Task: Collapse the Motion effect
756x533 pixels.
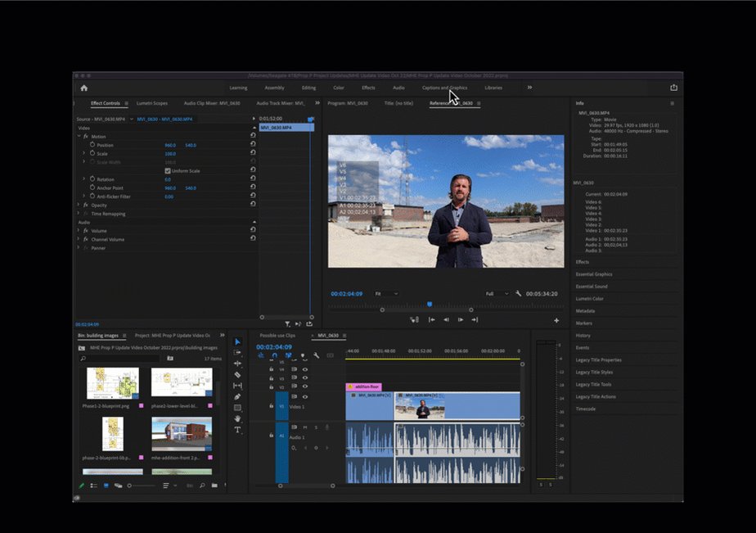Action: [79, 137]
